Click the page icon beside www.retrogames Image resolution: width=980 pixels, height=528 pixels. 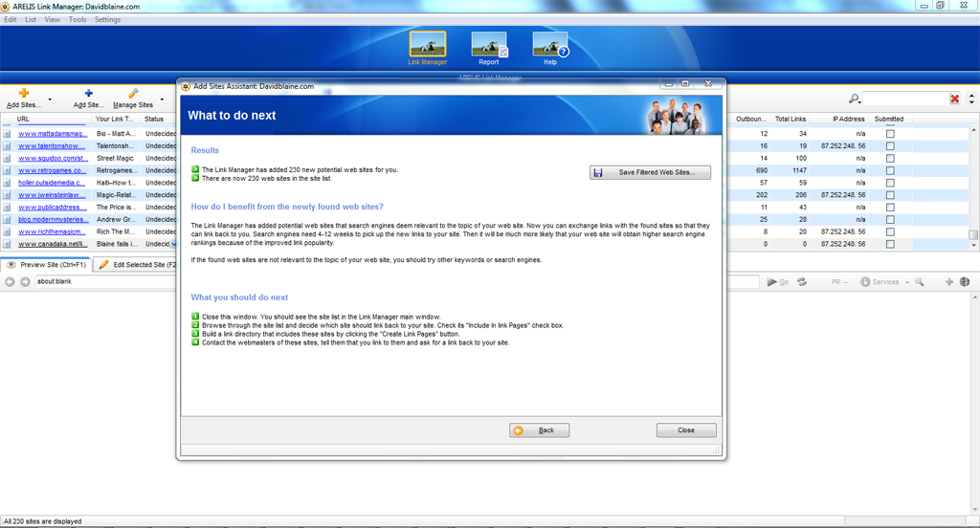pos(7,170)
